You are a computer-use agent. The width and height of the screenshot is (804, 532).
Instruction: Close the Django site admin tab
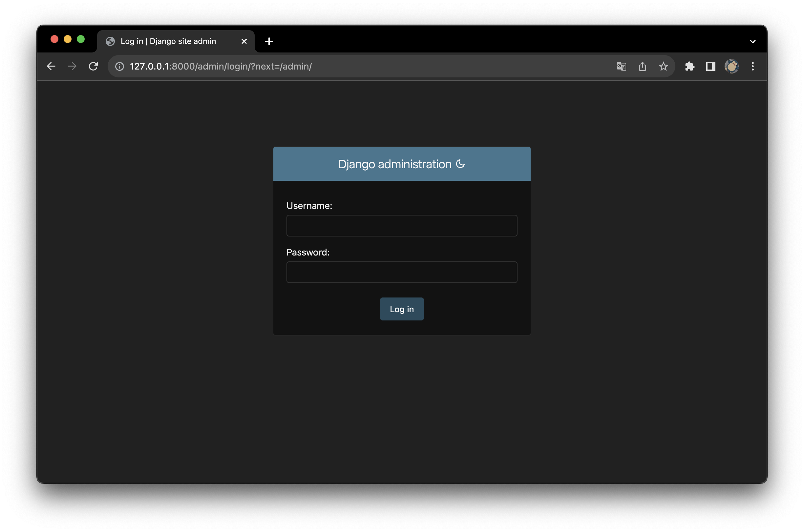[244, 41]
